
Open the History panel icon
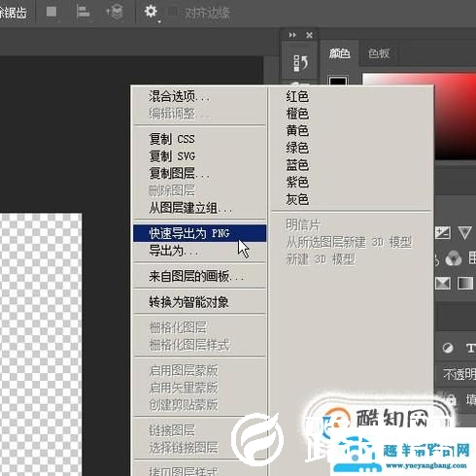300,63
